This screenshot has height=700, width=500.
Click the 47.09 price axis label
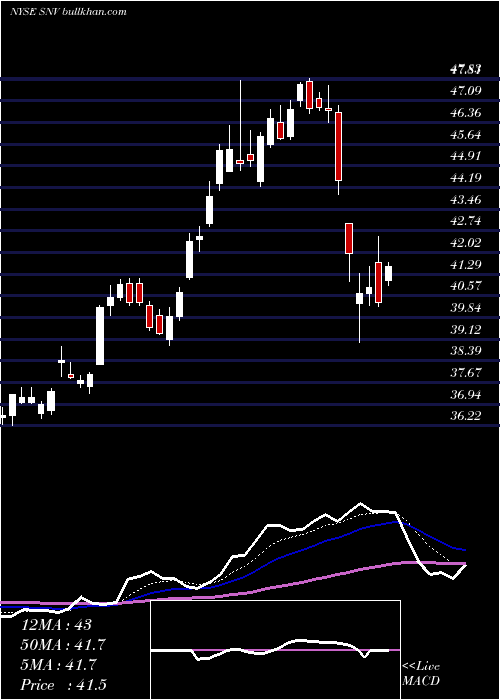[466, 91]
